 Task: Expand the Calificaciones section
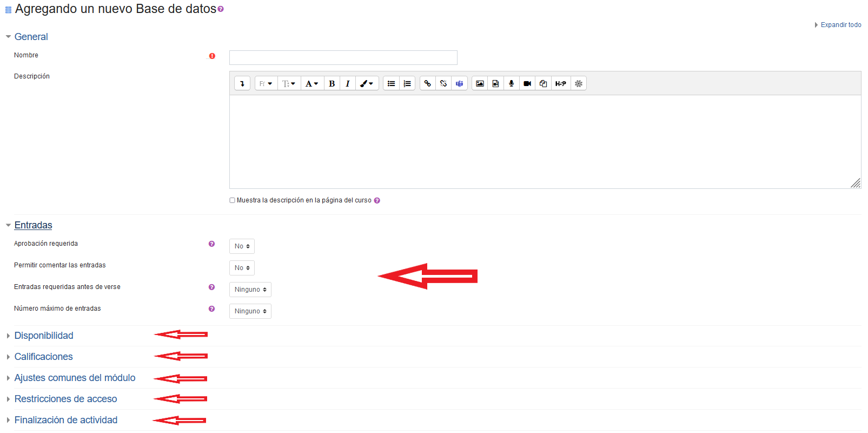pyautogui.click(x=43, y=357)
